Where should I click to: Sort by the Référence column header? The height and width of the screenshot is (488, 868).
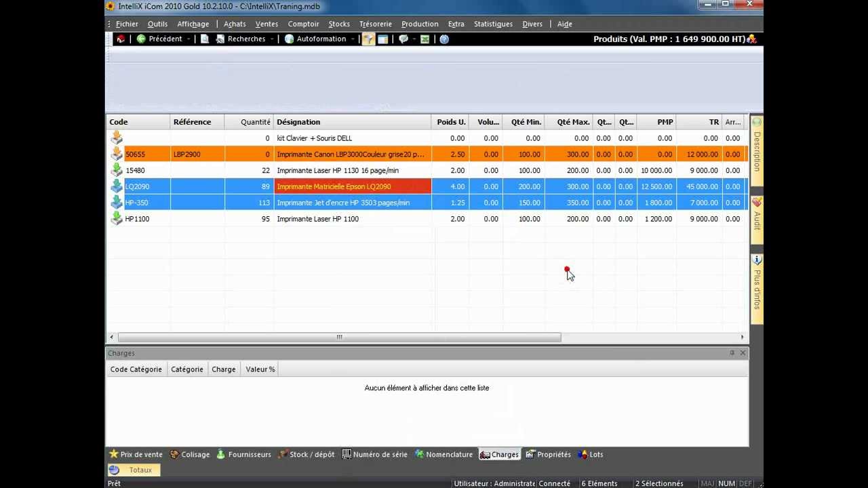pyautogui.click(x=197, y=122)
